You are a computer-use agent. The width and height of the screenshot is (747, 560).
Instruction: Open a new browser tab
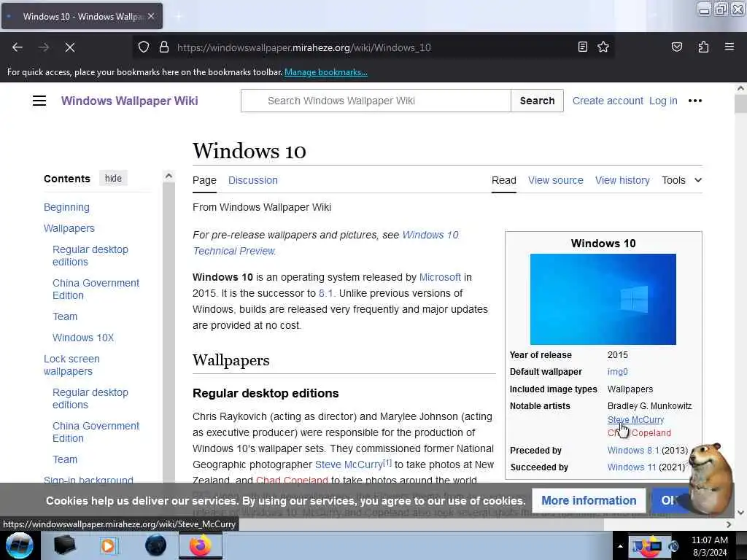point(178,16)
